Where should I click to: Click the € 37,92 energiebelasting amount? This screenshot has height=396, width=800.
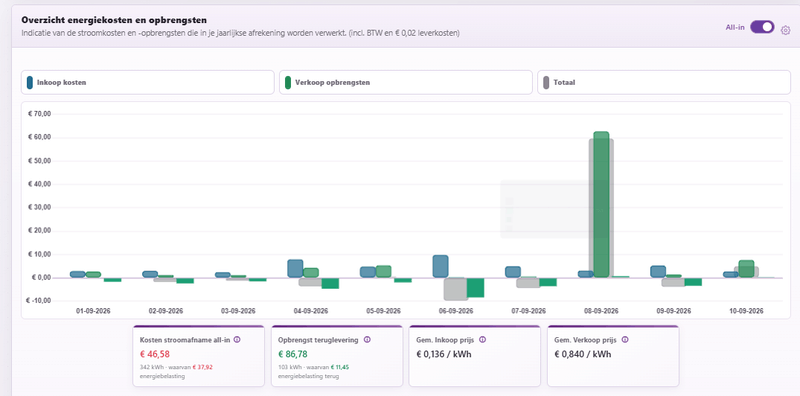[203, 367]
